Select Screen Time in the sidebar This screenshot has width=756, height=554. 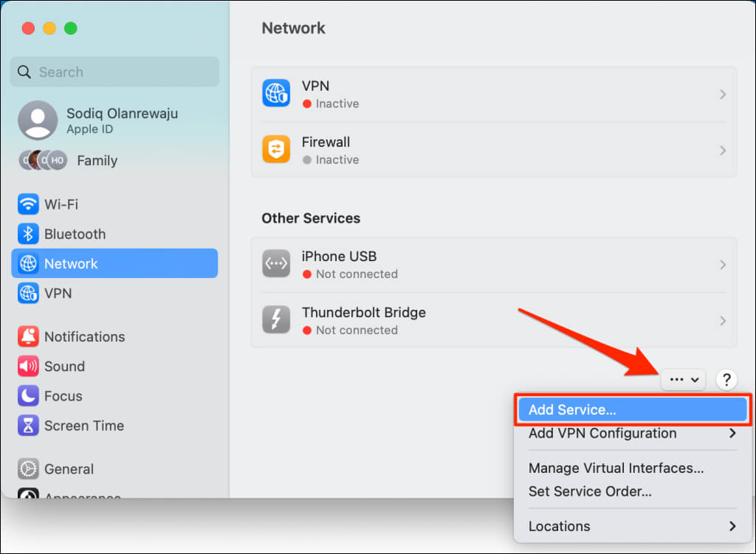coord(114,426)
